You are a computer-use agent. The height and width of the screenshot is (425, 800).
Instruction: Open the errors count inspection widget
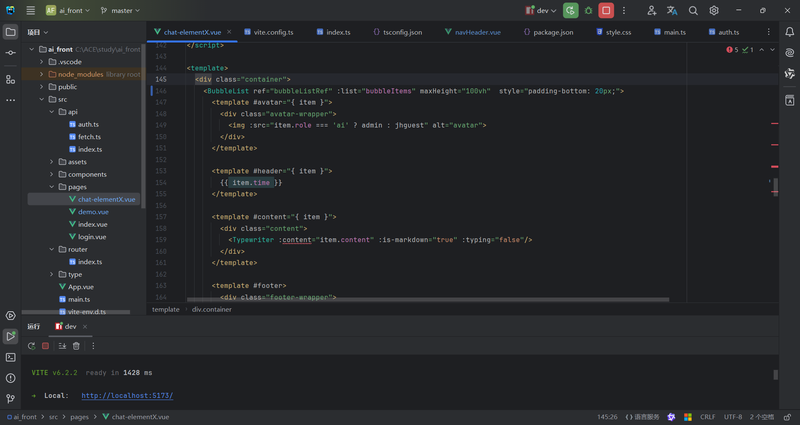pos(732,49)
